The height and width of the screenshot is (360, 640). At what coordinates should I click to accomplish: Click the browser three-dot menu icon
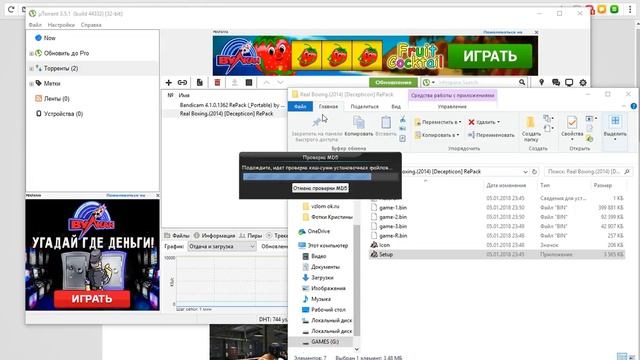pyautogui.click(x=630, y=9)
